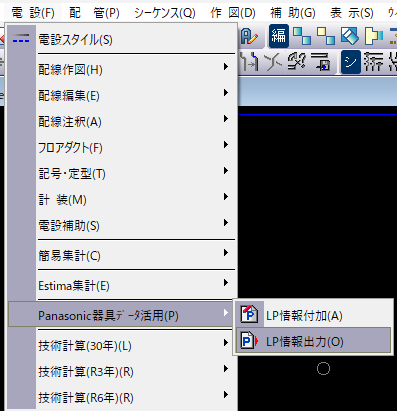Choose 電設スタイル(S) from the menu
Image resolution: width=397 pixels, height=411 pixels.
coord(122,40)
